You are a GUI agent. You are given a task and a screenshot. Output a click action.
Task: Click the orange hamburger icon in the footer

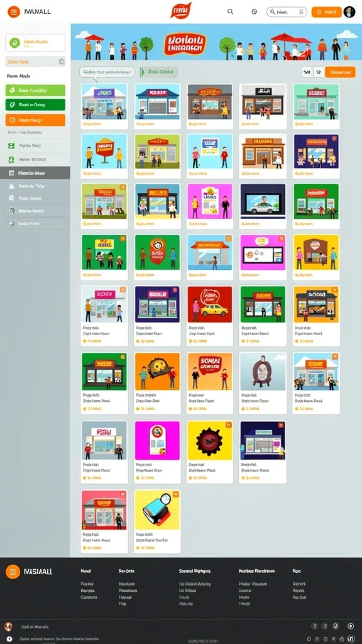pos(13,571)
